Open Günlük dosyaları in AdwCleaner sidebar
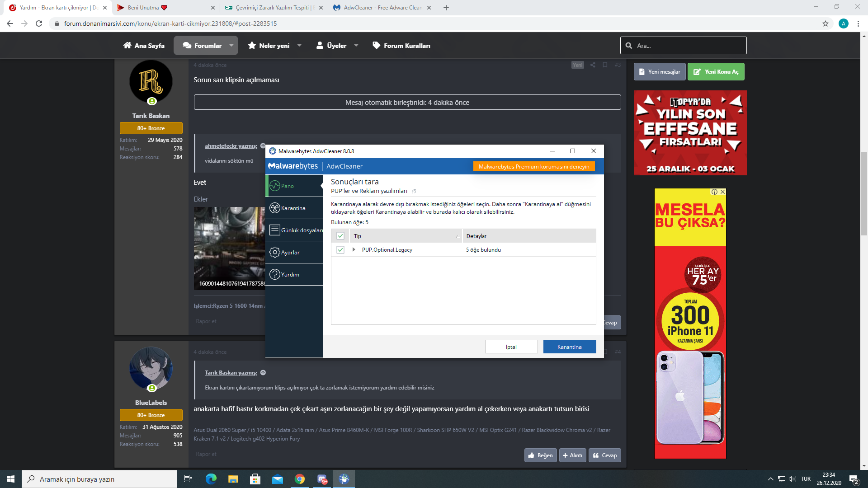 pos(294,230)
